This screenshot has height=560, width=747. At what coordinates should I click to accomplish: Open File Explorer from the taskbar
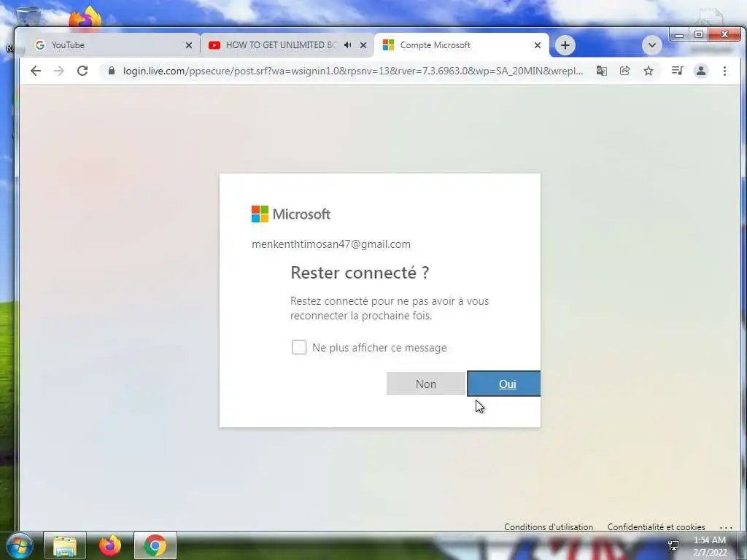point(65,545)
